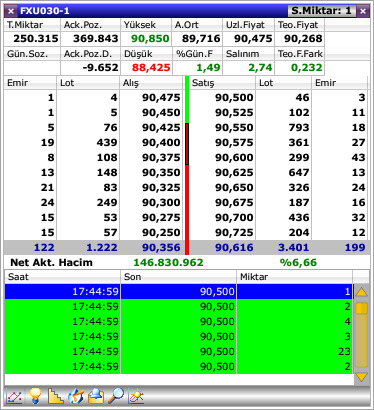The width and height of the screenshot is (374, 410).
Task: Click the light bulb icon
Action: [35, 396]
